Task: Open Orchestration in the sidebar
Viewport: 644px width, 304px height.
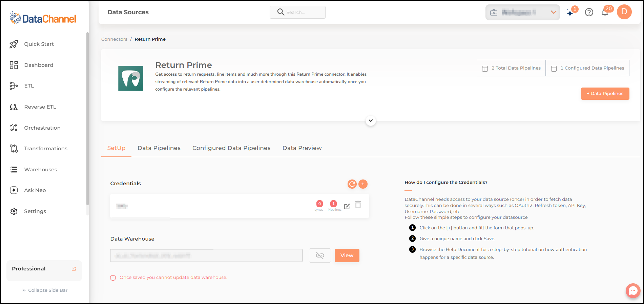Action: point(42,128)
